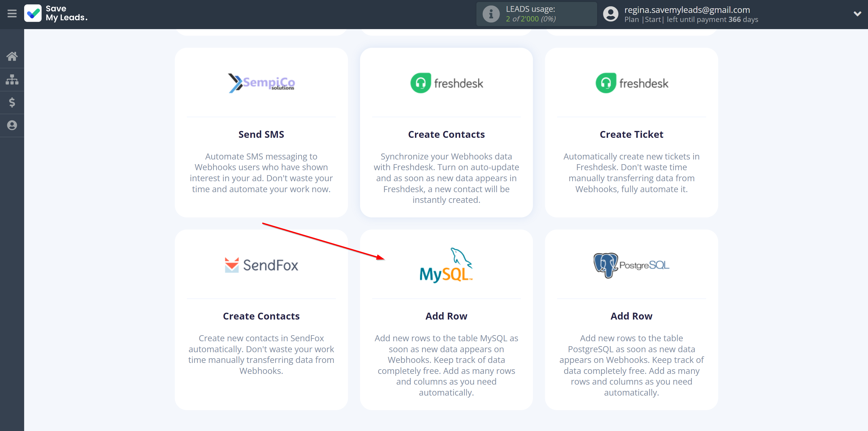Image resolution: width=868 pixels, height=431 pixels.
Task: Click regina.savemyleads@gmail.com account email
Action: tap(687, 10)
